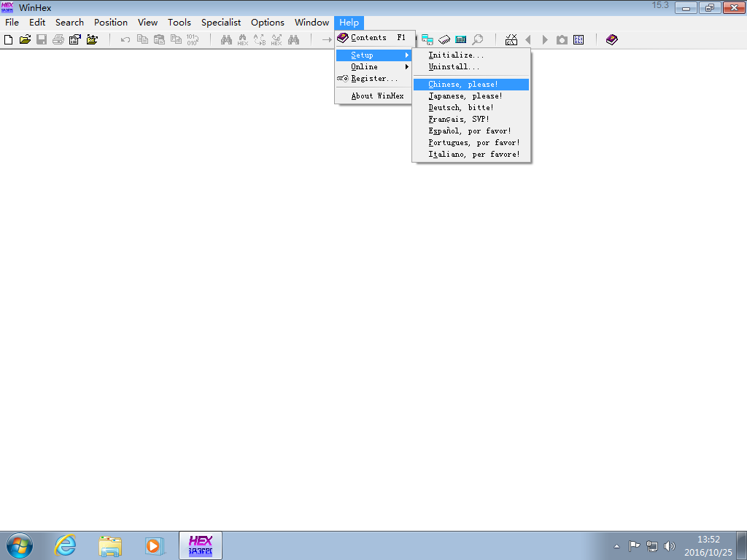Click the Properties toolbar icon
The image size is (747, 560).
click(75, 39)
